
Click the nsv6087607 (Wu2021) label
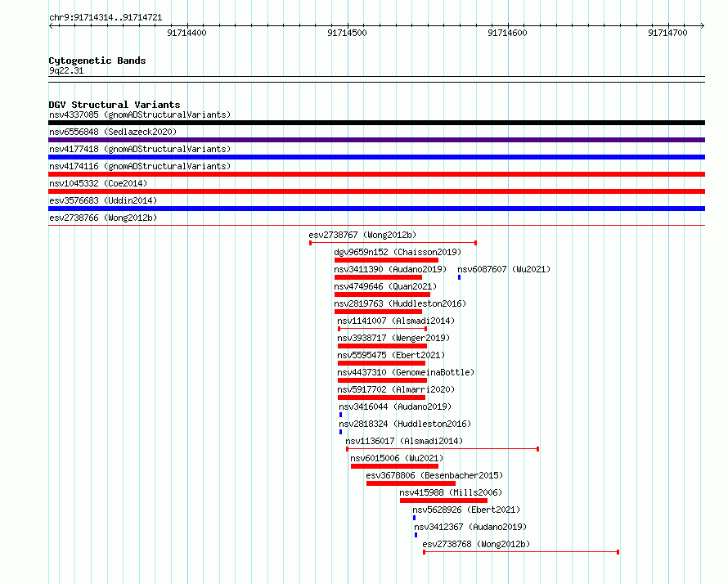[504, 269]
